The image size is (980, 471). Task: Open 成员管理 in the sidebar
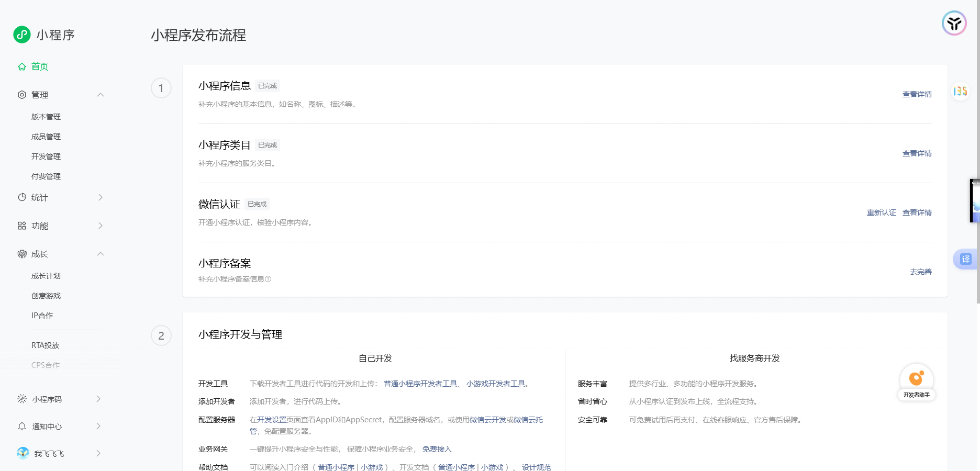[46, 137]
